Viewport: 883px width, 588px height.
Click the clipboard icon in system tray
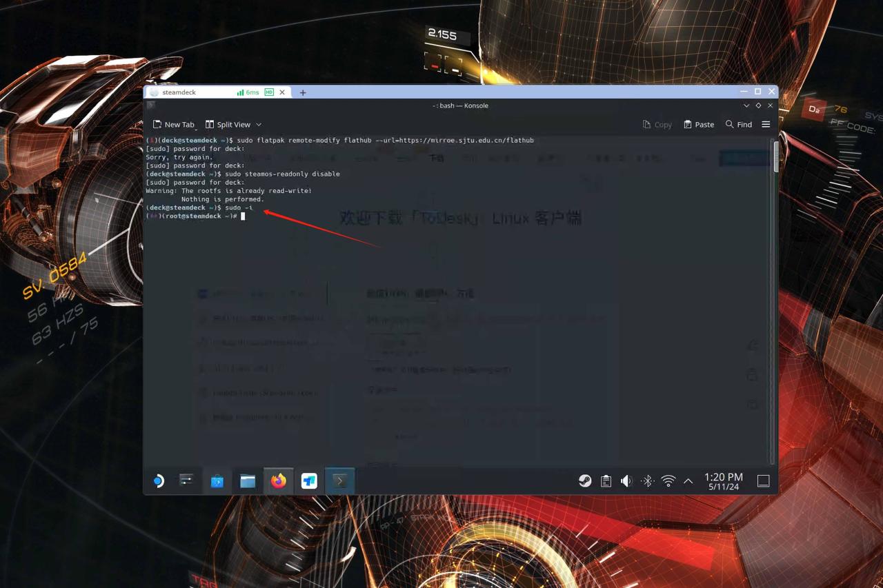tap(606, 480)
